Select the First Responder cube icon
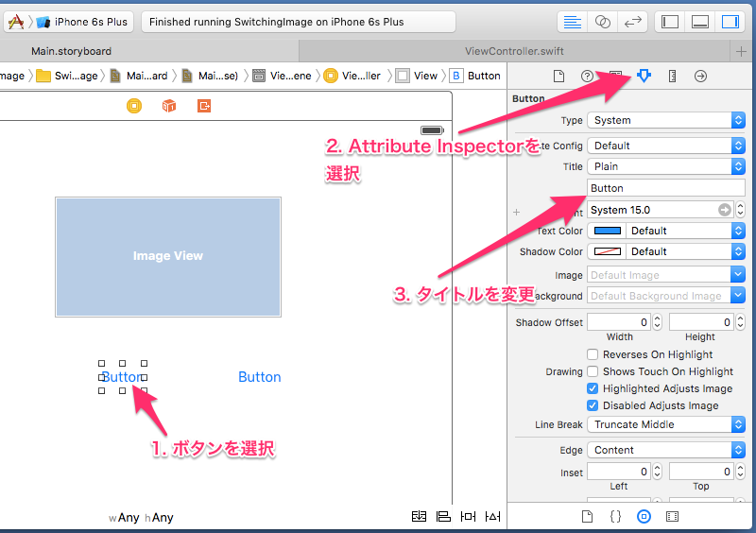Image resolution: width=756 pixels, height=533 pixels. point(169,106)
